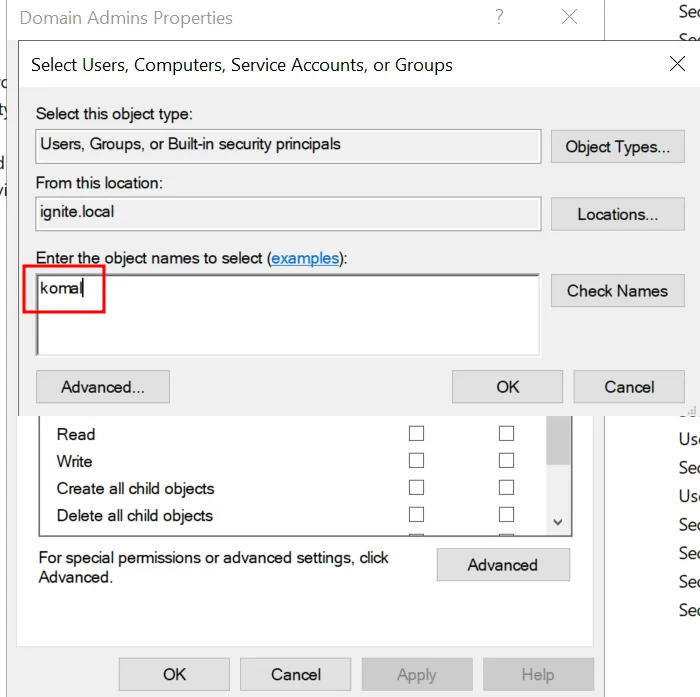Open the Object Types... chooser
The height and width of the screenshot is (697, 700).
(617, 146)
